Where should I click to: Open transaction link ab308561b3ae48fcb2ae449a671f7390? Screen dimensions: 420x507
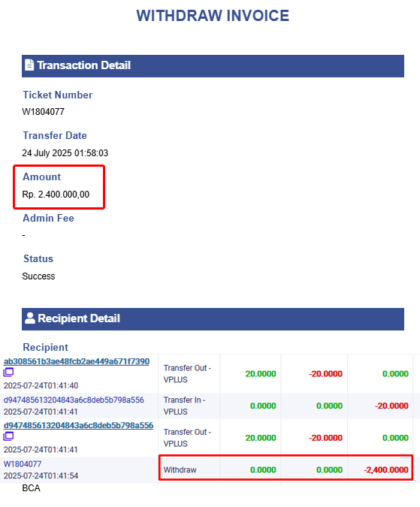coord(77,361)
